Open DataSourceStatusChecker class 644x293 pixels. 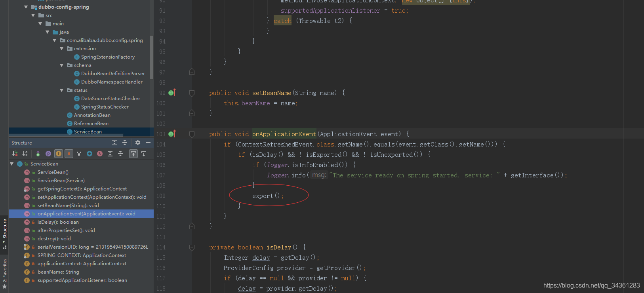click(111, 99)
